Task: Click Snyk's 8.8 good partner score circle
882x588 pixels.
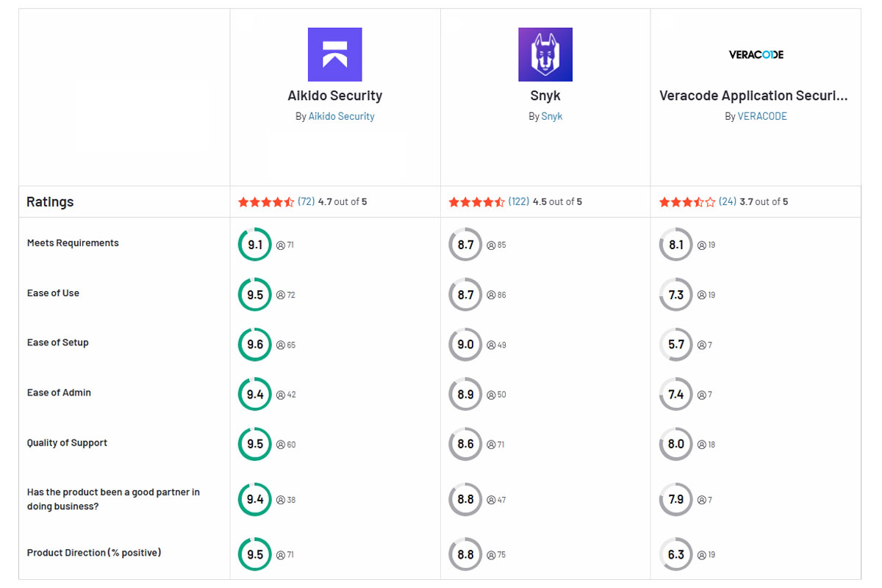Action: click(x=466, y=500)
